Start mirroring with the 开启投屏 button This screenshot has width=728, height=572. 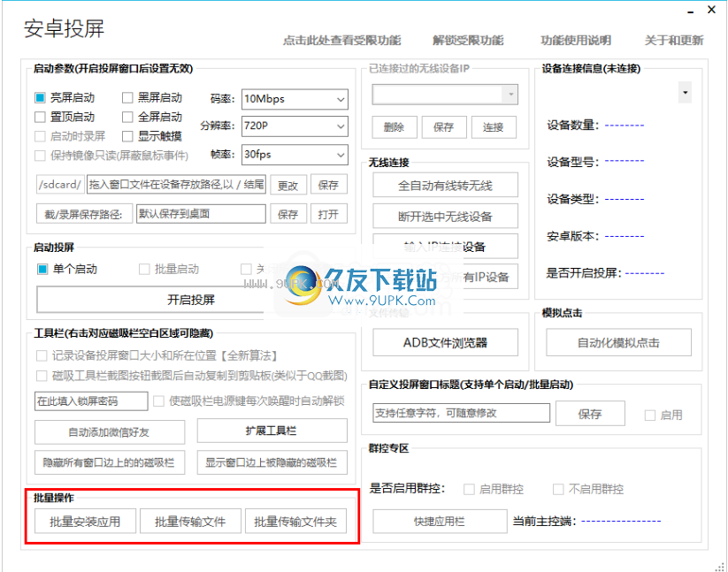pos(191,300)
